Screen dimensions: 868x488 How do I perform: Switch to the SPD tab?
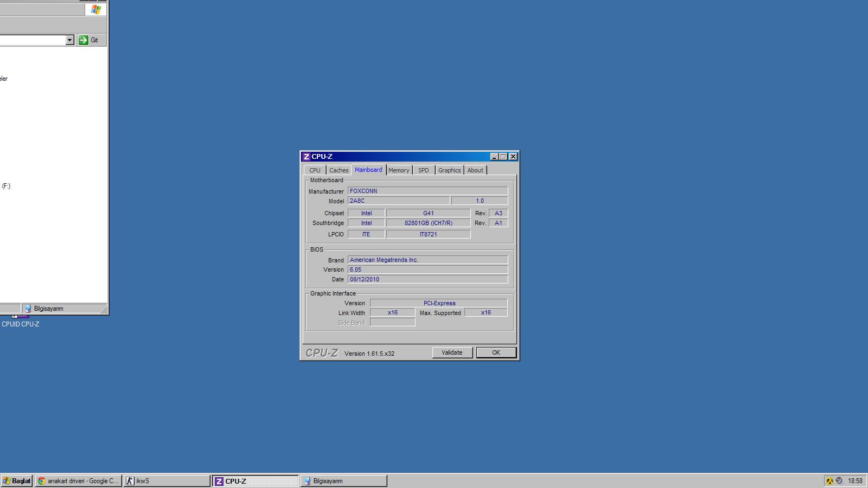point(424,170)
